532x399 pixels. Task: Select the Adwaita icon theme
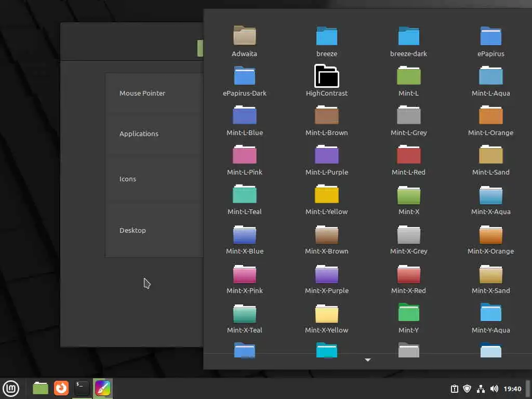244,42
